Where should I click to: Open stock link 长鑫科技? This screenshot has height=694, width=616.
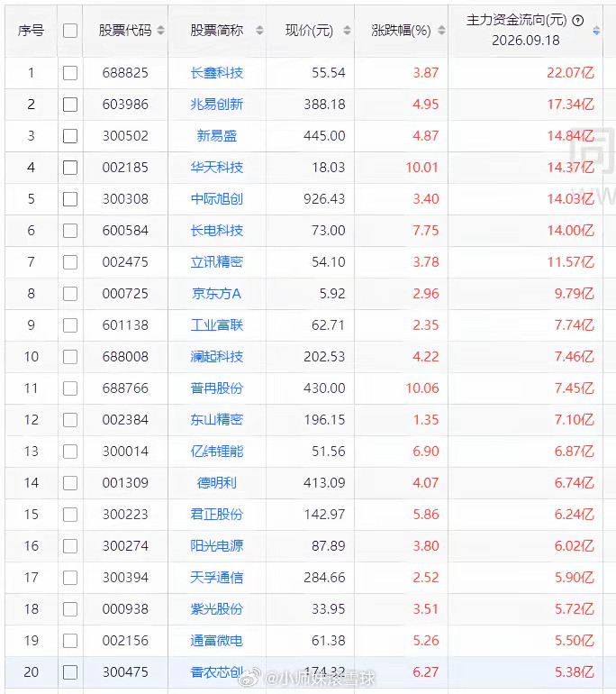tap(217, 73)
